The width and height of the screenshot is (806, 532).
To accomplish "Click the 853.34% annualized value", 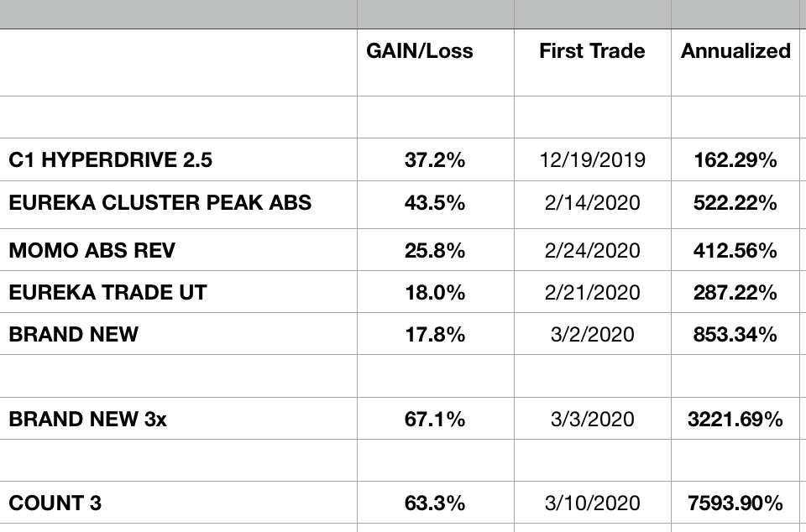I will click(x=735, y=334).
